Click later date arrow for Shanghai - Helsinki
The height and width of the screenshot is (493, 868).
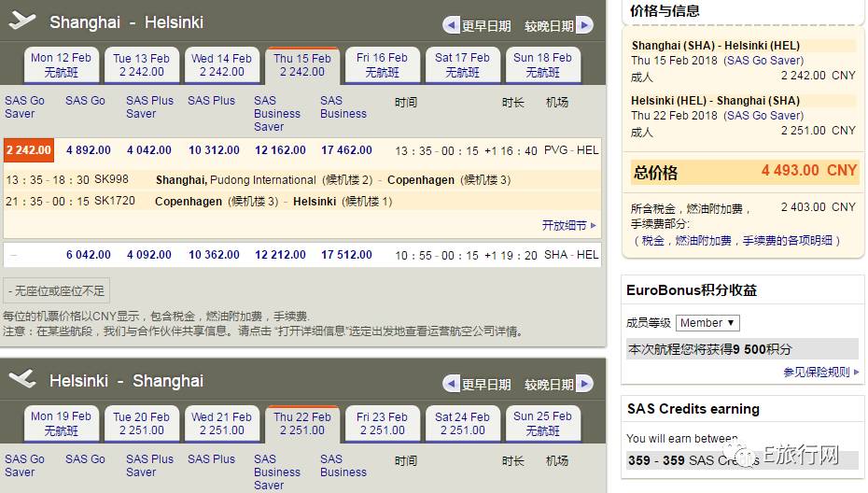pos(584,25)
